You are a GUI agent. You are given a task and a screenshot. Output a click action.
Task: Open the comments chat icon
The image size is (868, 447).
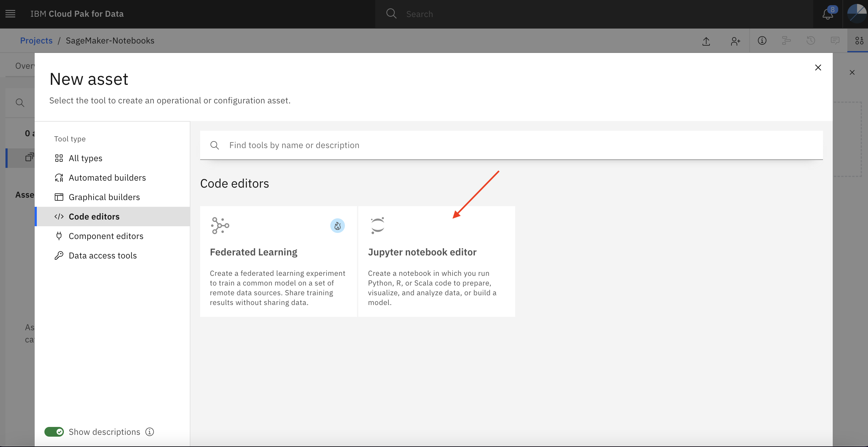click(835, 41)
